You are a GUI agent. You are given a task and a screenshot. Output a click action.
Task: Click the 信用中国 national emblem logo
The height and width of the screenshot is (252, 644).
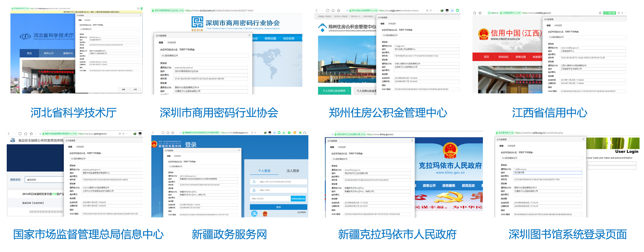tap(483, 34)
